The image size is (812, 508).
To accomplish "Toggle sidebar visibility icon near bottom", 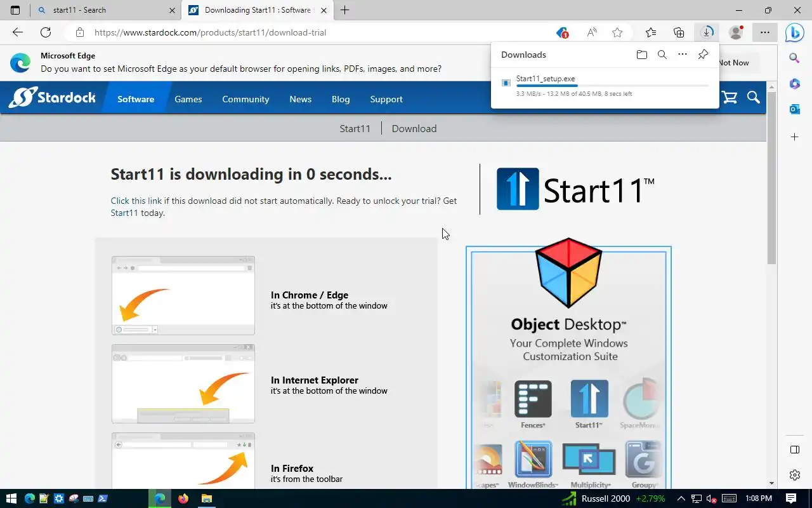I will coord(794,450).
